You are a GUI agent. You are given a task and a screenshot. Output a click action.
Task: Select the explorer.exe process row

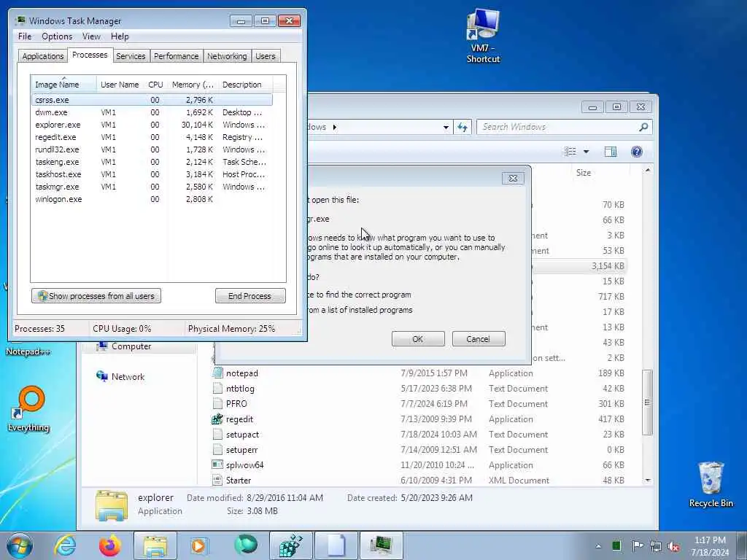click(152, 125)
